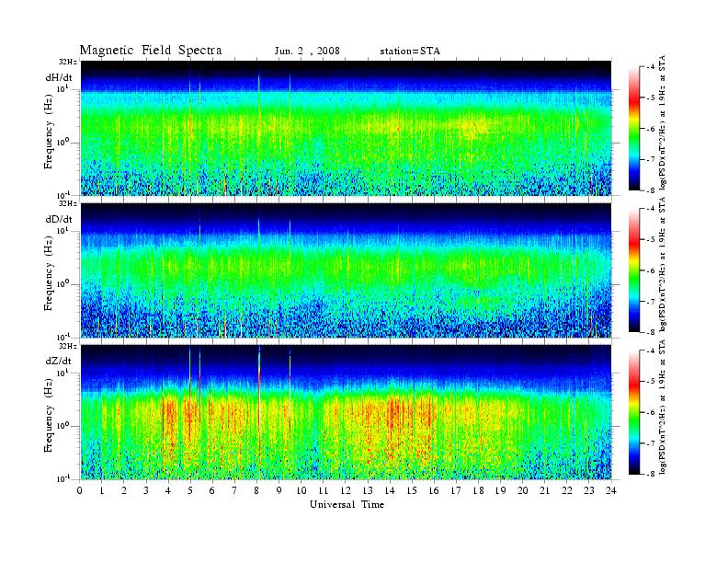Click 'Frequency (Hz)' axis label of dH/dt panel
Viewport: 728px width, 563px height.
pyautogui.click(x=49, y=132)
